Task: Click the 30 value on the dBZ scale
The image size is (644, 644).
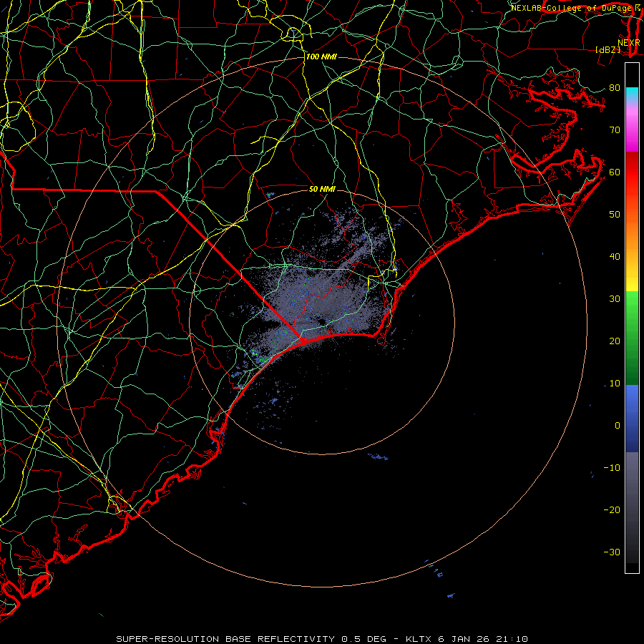Action: (615, 299)
